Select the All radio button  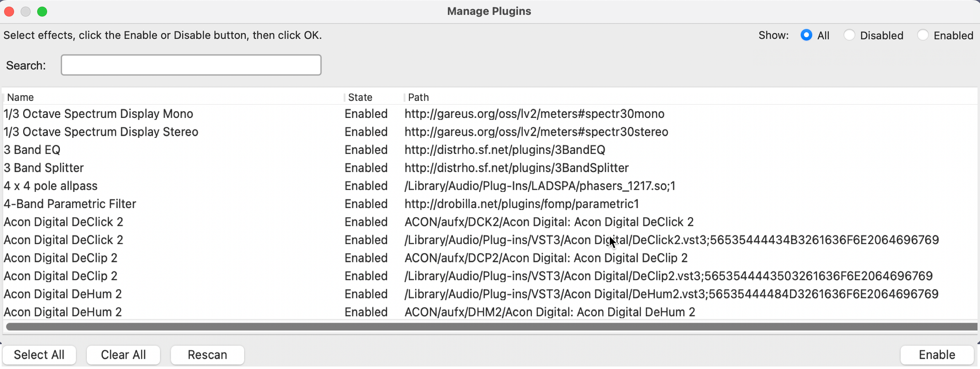pos(805,35)
